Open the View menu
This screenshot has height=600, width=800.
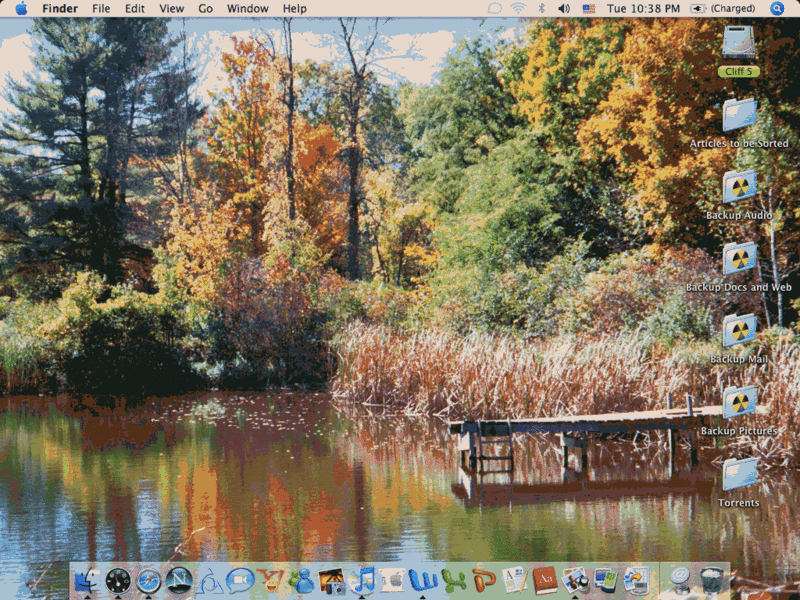click(171, 9)
